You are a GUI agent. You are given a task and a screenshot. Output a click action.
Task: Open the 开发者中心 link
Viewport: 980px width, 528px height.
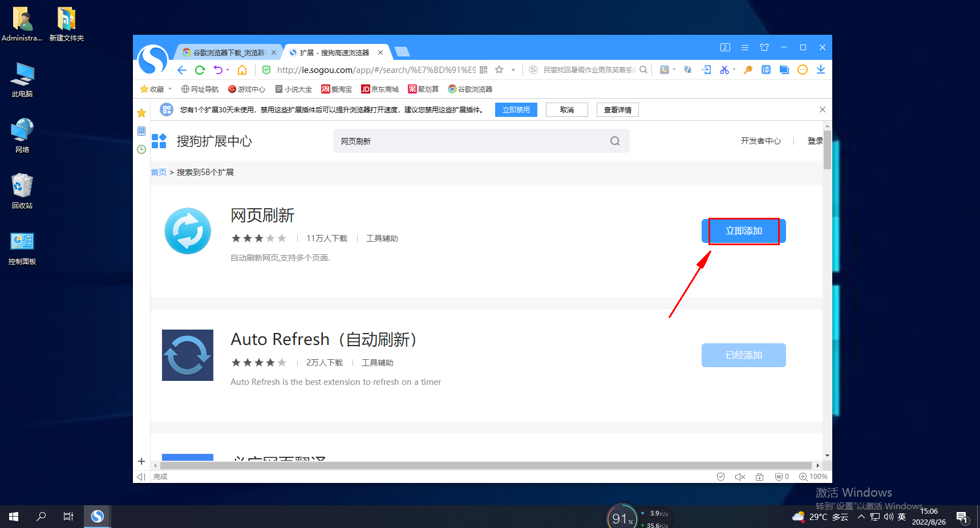click(761, 141)
